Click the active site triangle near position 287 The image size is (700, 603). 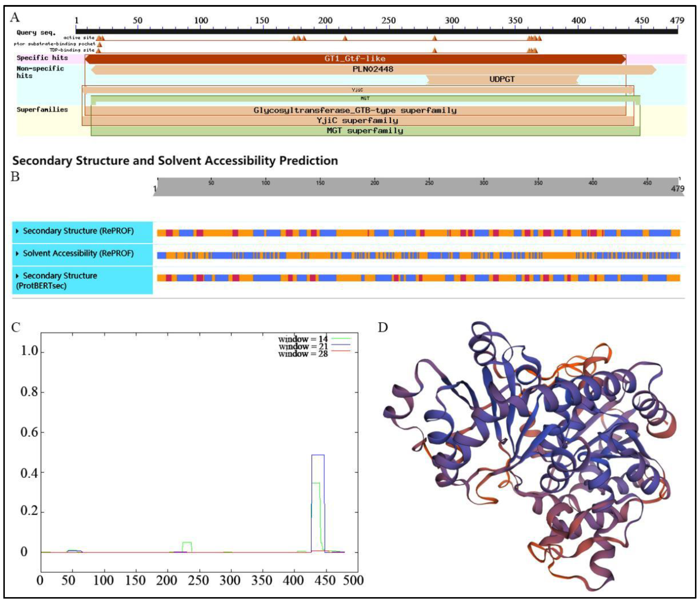pyautogui.click(x=434, y=38)
